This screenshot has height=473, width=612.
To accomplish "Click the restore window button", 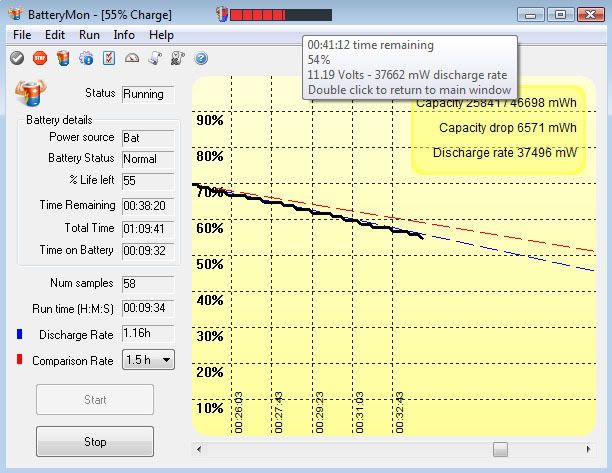I will point(560,15).
